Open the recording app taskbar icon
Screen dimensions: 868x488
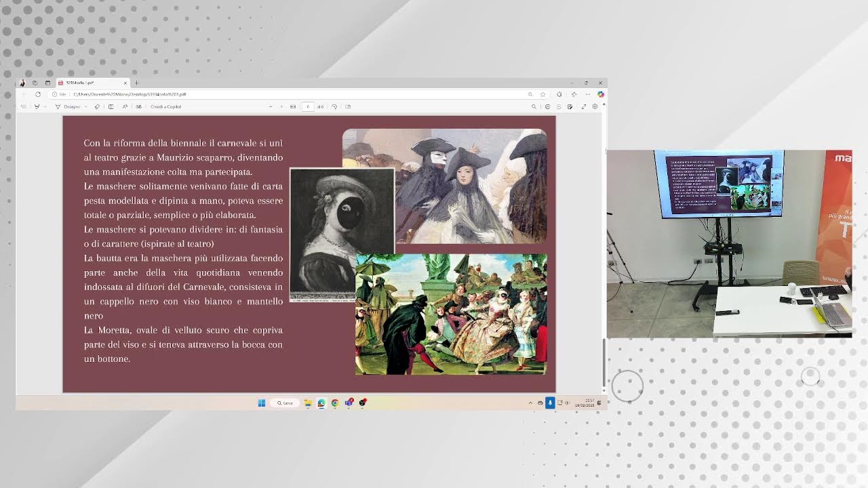[x=363, y=403]
